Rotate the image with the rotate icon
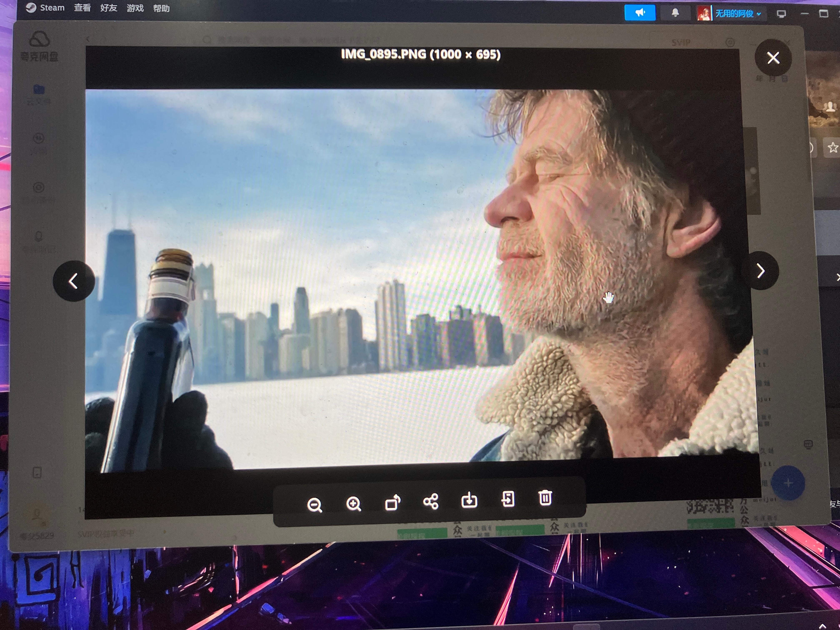 (x=393, y=502)
